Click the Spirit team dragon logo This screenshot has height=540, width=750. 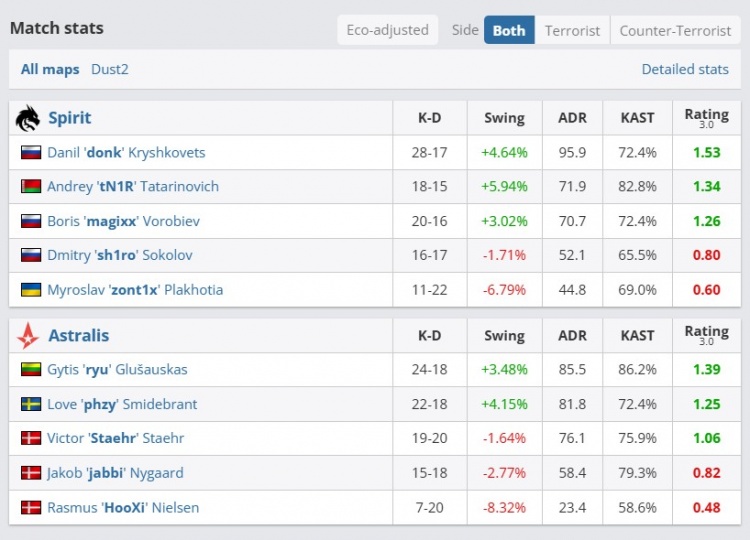27,118
